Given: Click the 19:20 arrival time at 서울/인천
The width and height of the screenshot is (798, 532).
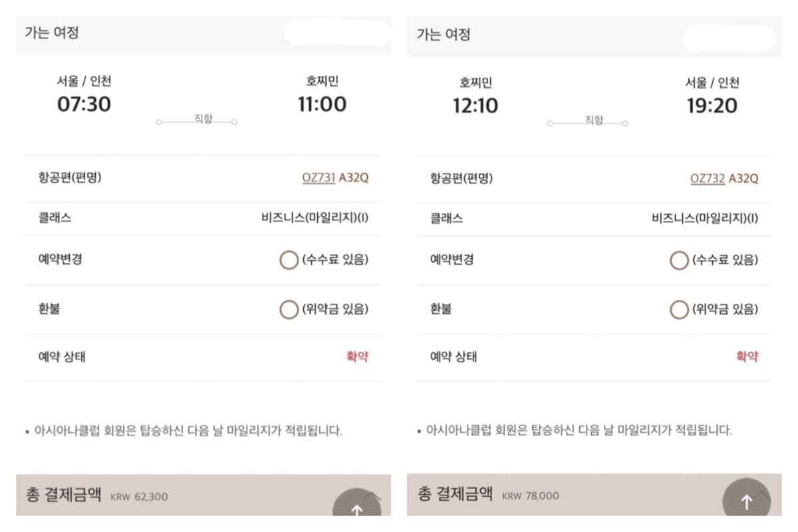Looking at the screenshot, I should point(712,106).
